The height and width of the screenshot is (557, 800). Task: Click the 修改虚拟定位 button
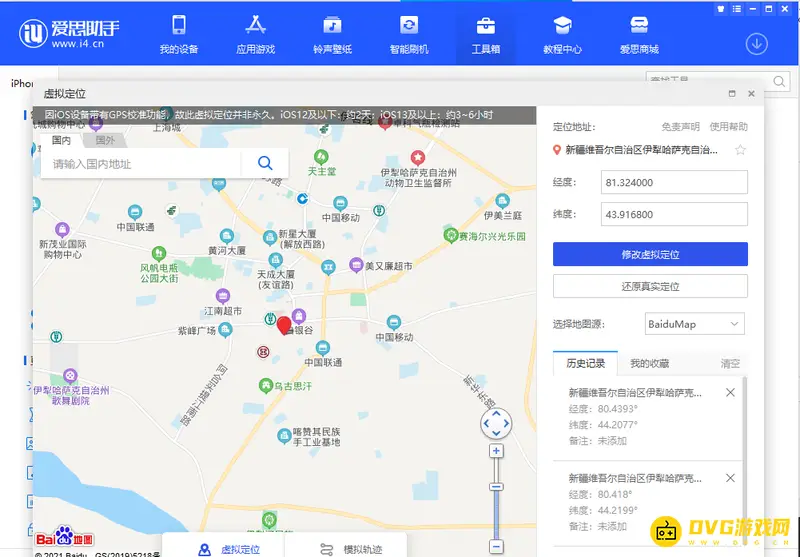650,254
